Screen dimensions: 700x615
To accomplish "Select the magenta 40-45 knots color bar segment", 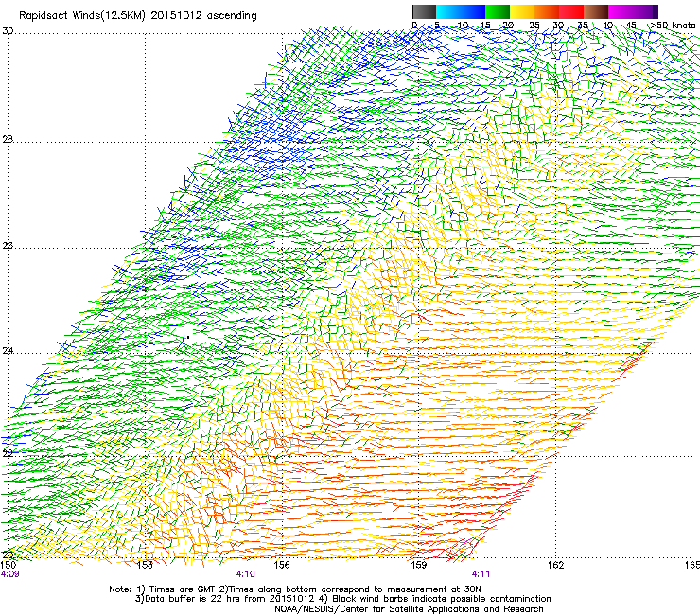I will tap(621, 11).
